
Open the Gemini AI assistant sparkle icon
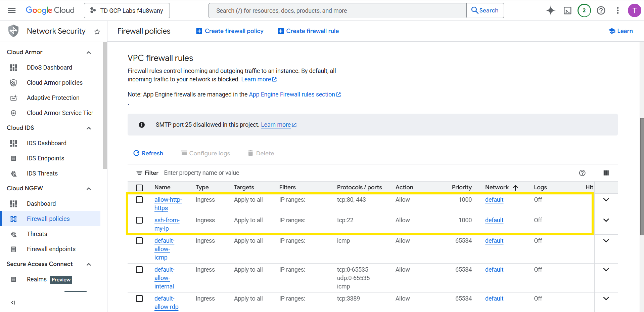click(x=551, y=10)
